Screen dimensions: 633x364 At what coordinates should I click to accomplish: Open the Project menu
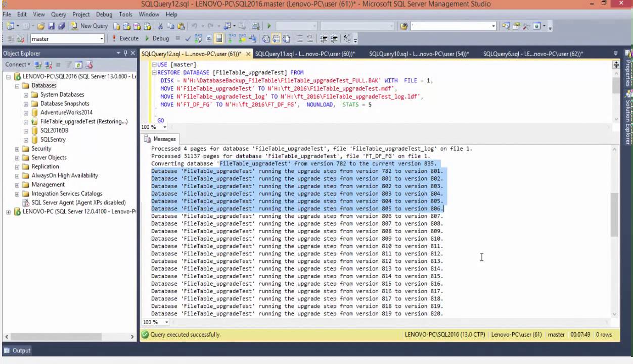click(x=81, y=14)
